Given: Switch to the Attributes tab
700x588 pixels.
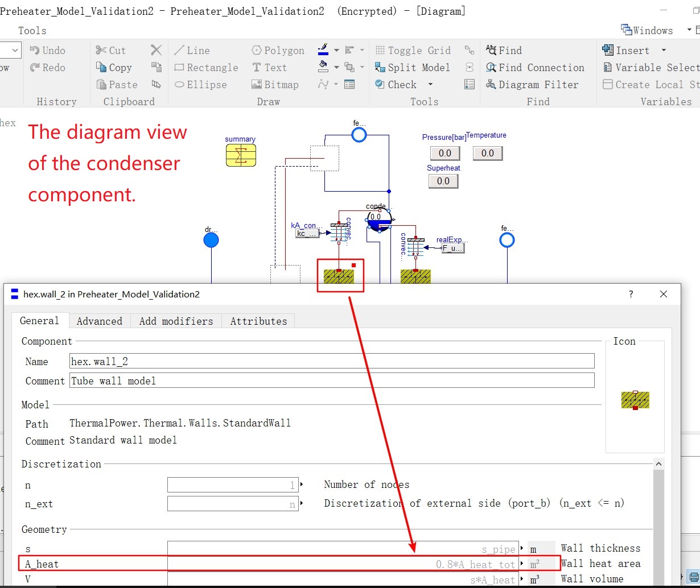Looking at the screenshot, I should [259, 321].
